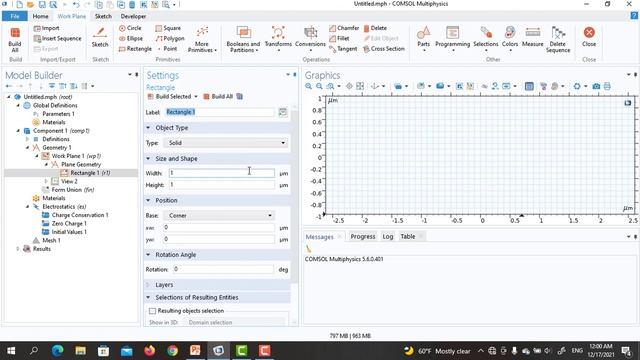Click the Measure tool
Image resolution: width=640 pixels, height=360 pixels.
[x=533, y=37]
